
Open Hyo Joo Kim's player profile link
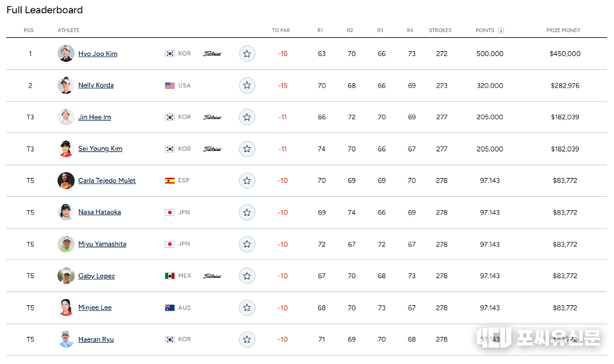tap(98, 54)
